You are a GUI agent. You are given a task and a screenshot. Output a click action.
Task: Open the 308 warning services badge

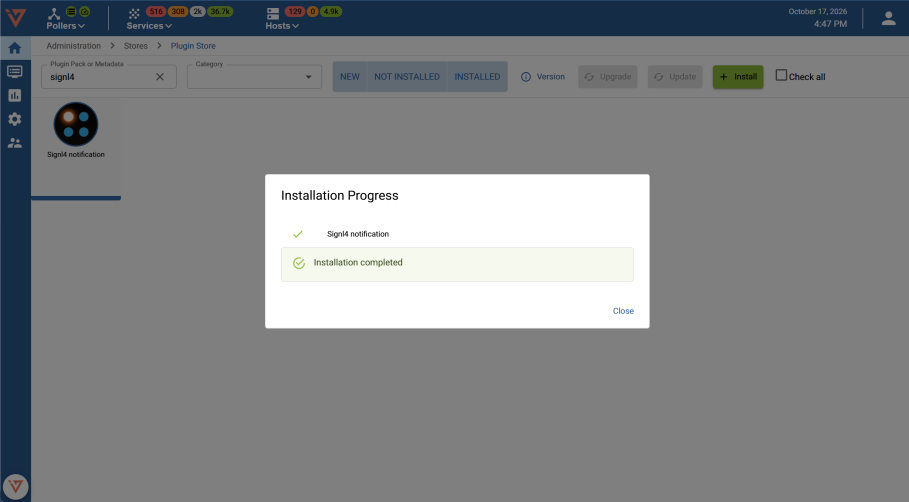point(178,12)
